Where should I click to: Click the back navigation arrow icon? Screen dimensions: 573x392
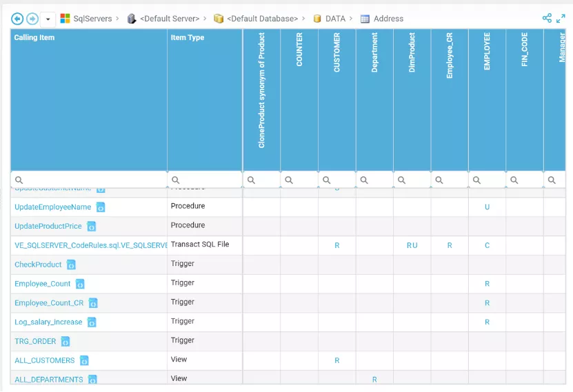click(17, 19)
